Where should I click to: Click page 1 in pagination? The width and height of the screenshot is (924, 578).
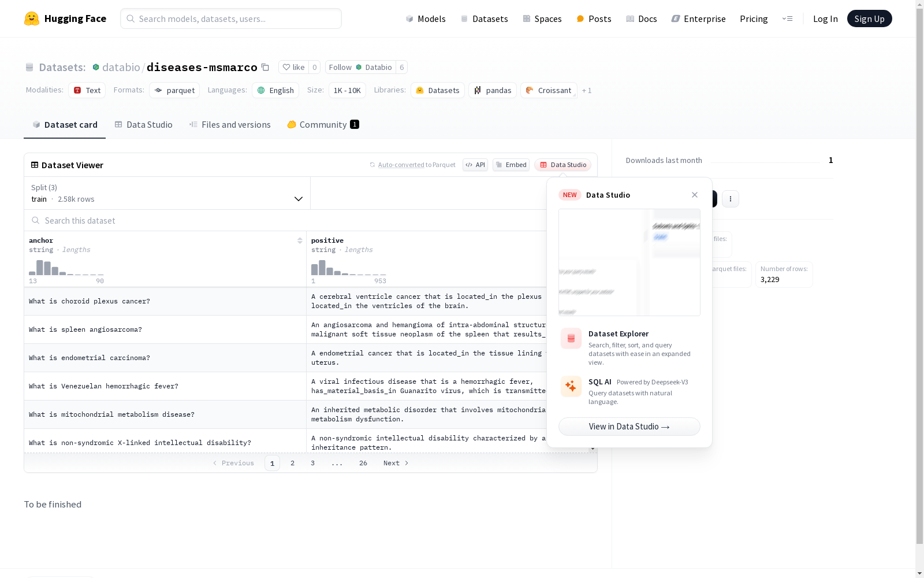point(273,463)
